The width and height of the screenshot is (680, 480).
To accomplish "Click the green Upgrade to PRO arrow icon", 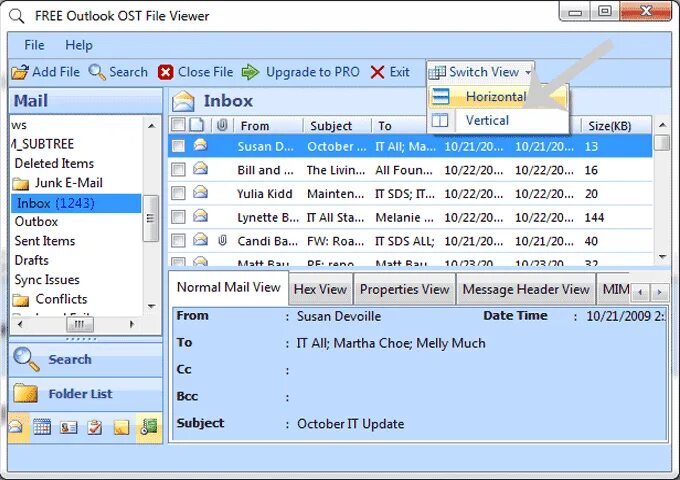I will (x=250, y=72).
